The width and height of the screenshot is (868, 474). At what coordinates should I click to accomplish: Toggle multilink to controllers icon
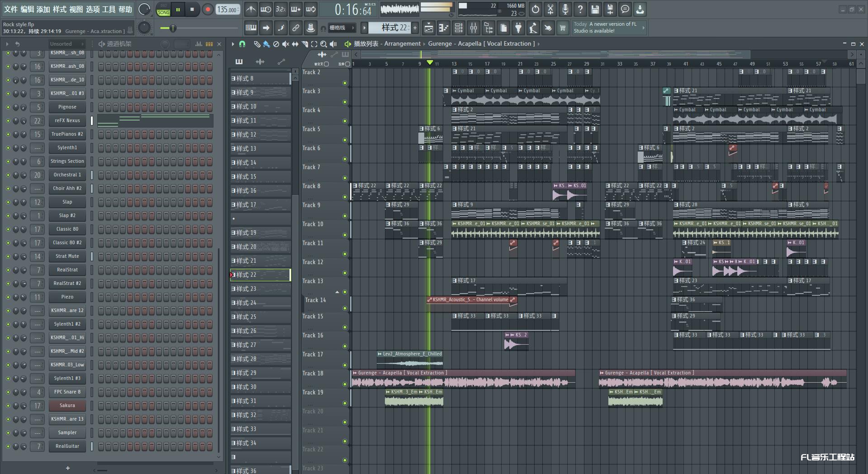(x=311, y=28)
